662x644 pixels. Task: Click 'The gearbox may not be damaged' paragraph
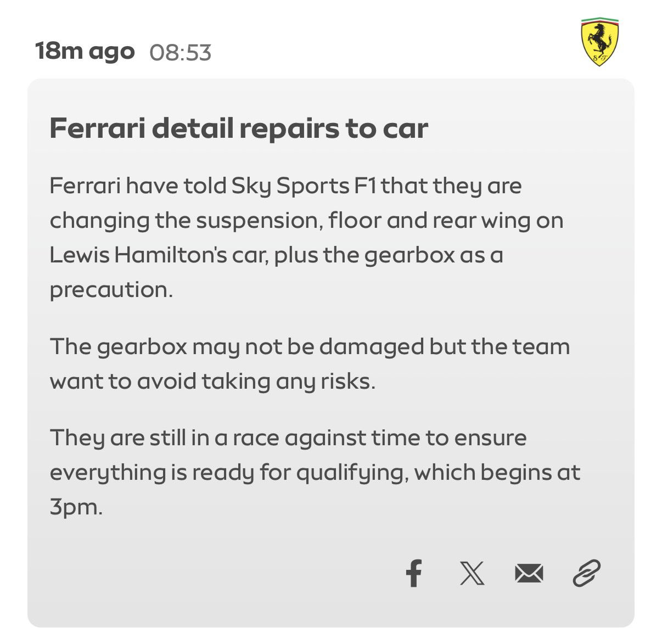pyautogui.click(x=310, y=364)
